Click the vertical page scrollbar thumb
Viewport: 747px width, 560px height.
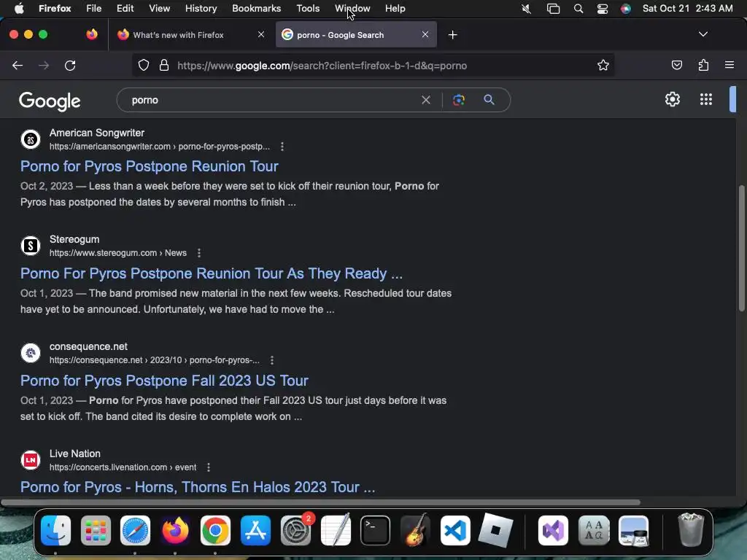tap(741, 248)
